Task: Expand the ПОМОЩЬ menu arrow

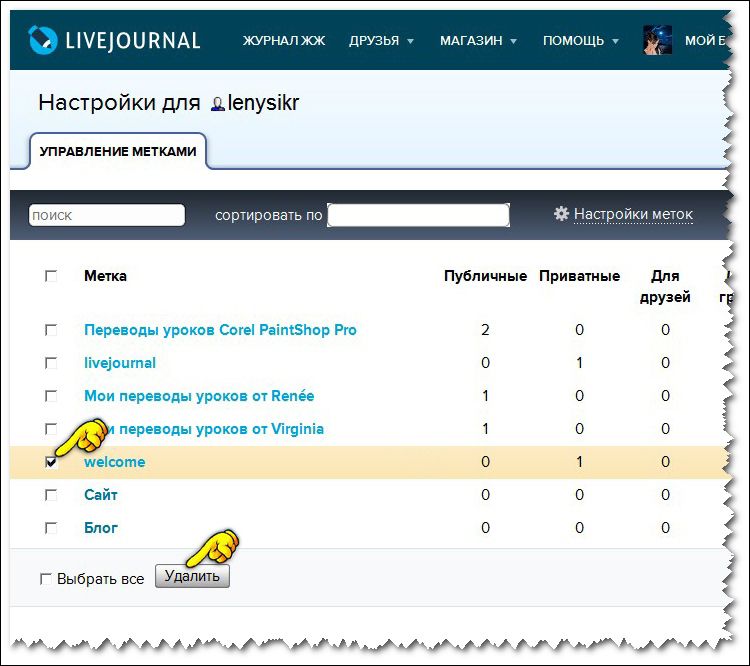Action: tap(616, 42)
